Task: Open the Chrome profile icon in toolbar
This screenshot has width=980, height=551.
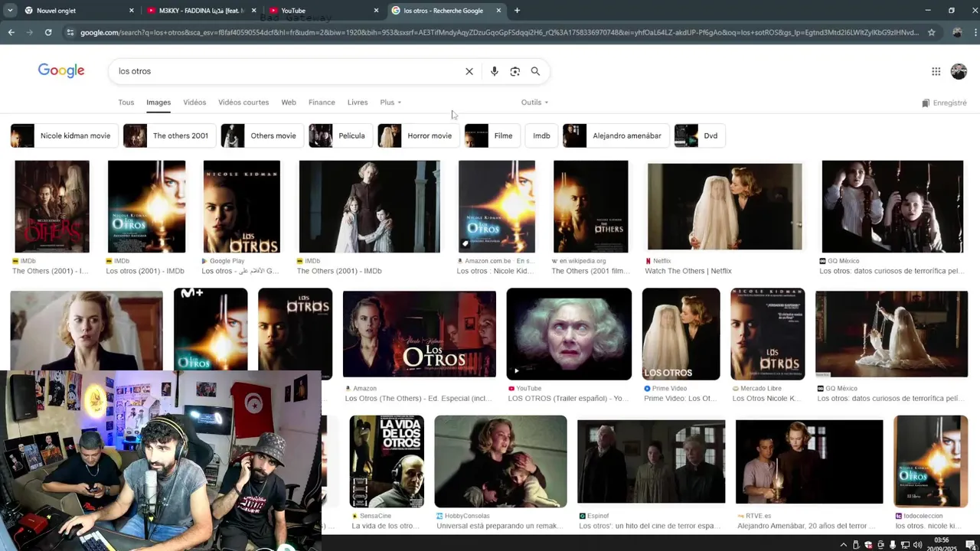Action: [957, 32]
